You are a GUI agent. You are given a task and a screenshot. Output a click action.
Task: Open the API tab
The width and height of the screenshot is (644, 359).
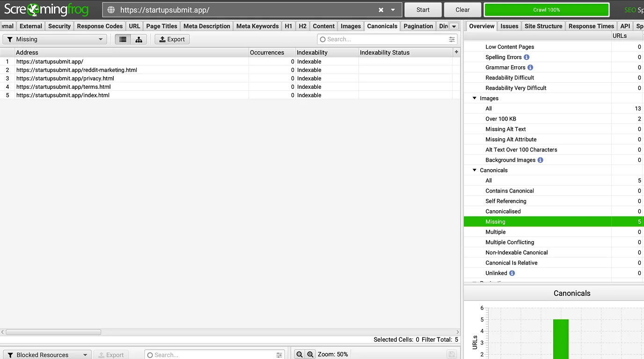625,26
